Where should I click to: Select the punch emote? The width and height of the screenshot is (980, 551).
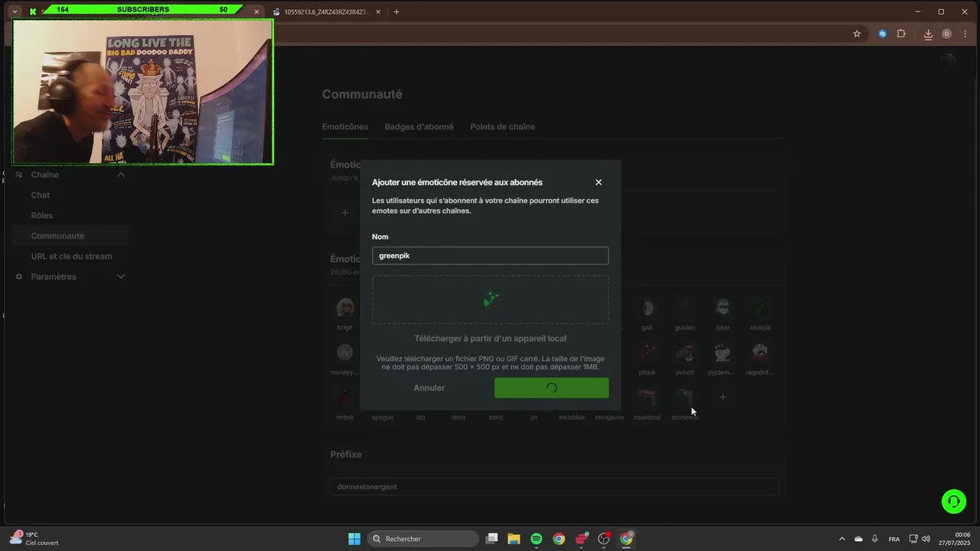pos(684,353)
